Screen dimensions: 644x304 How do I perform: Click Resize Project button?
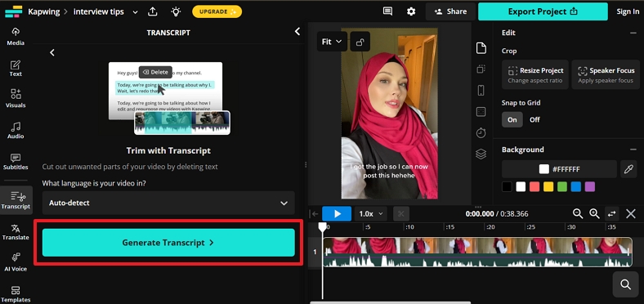[x=535, y=74]
